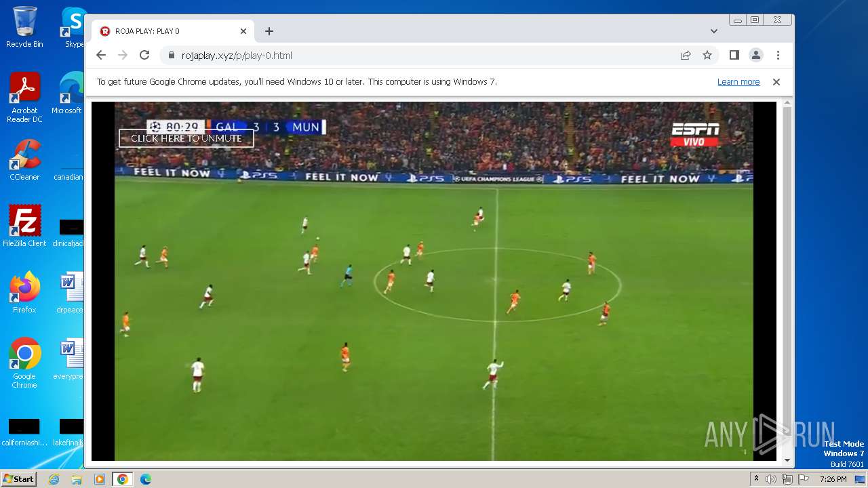868x488 pixels.
Task: Open Edge from the taskbar
Action: coord(146,479)
